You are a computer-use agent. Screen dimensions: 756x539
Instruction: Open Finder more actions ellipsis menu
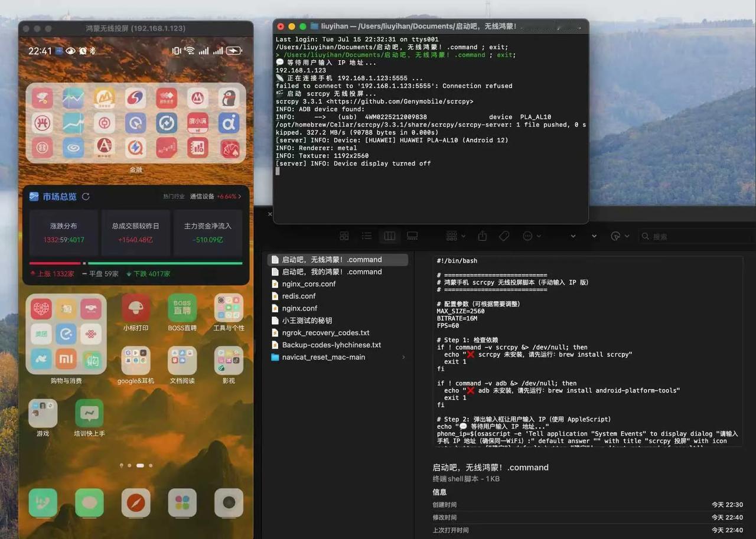click(532, 236)
